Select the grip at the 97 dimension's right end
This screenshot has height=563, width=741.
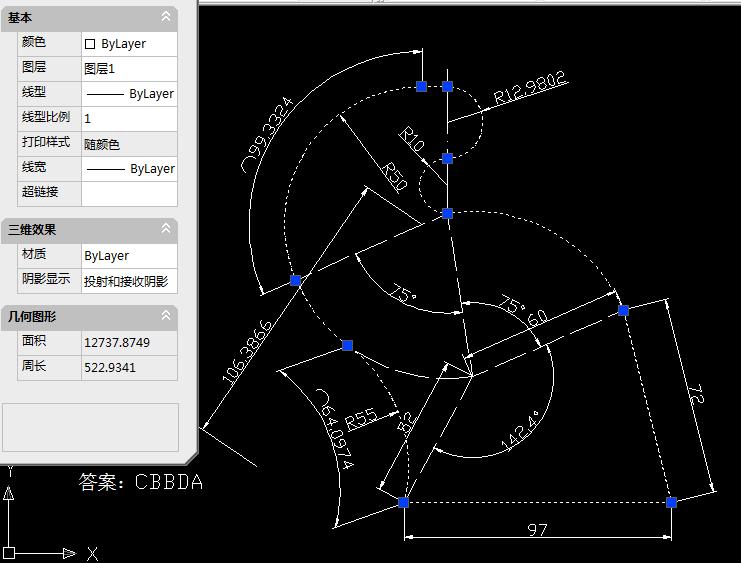671,502
